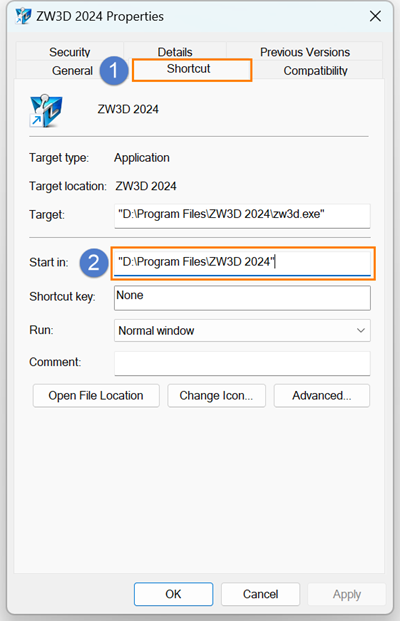This screenshot has height=621, width=400.
Task: Confirm with the OK button
Action: point(173,594)
